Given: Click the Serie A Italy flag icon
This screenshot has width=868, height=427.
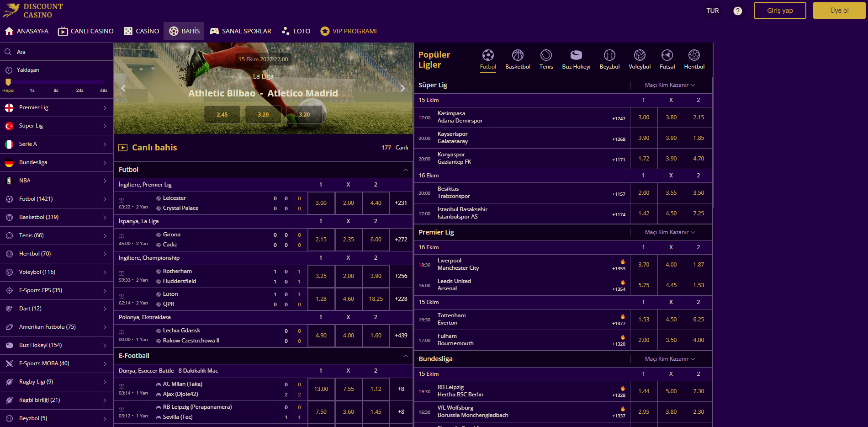Looking at the screenshot, I should [x=9, y=144].
